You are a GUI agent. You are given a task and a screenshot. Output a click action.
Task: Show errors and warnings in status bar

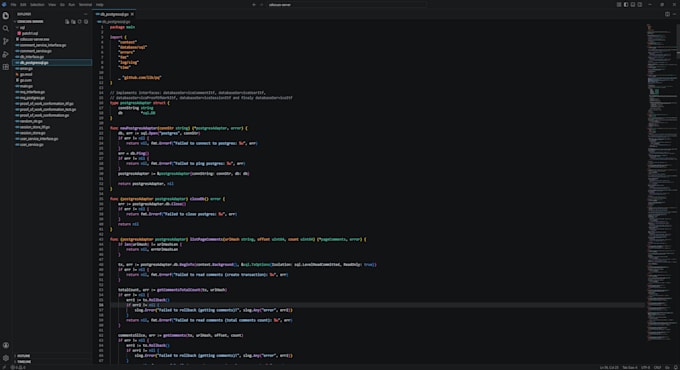click(x=18, y=367)
